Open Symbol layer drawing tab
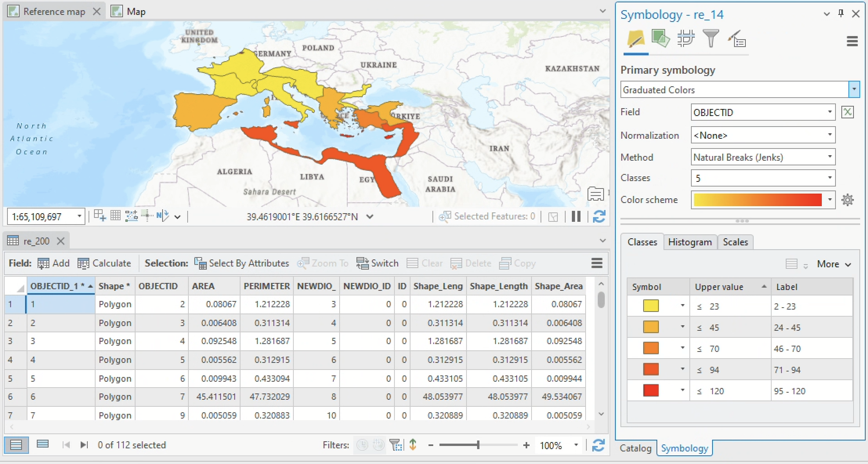 [685, 39]
